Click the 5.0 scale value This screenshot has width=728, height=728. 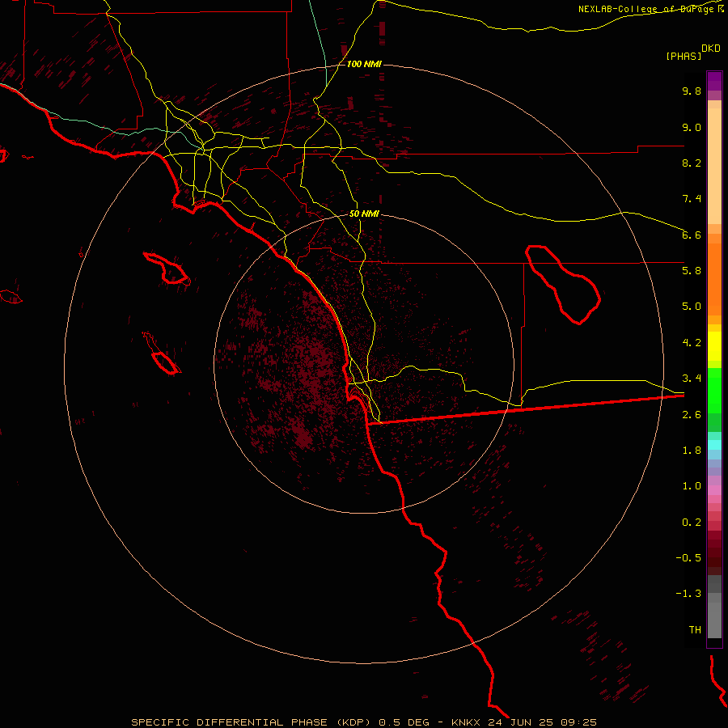click(x=692, y=307)
